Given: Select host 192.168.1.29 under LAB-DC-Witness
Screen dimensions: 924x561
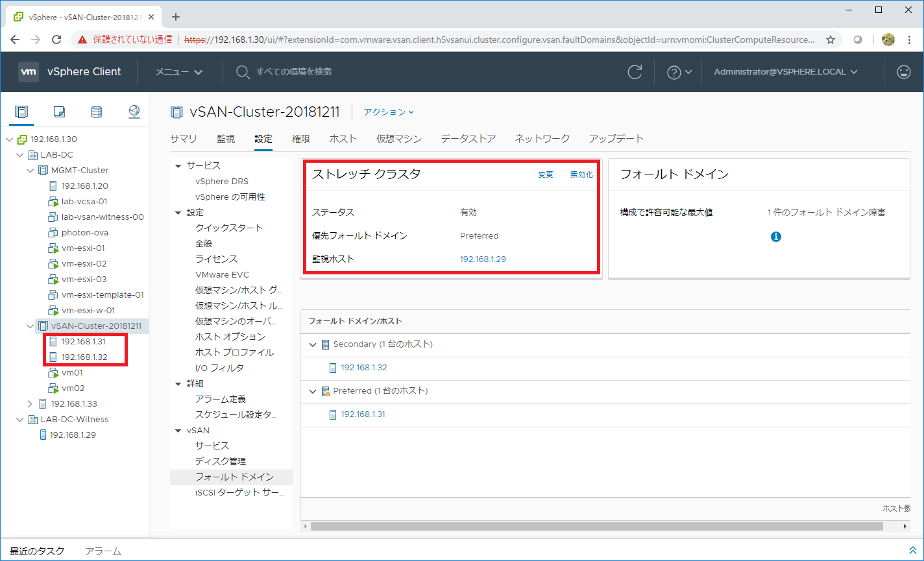Looking at the screenshot, I should (x=73, y=435).
